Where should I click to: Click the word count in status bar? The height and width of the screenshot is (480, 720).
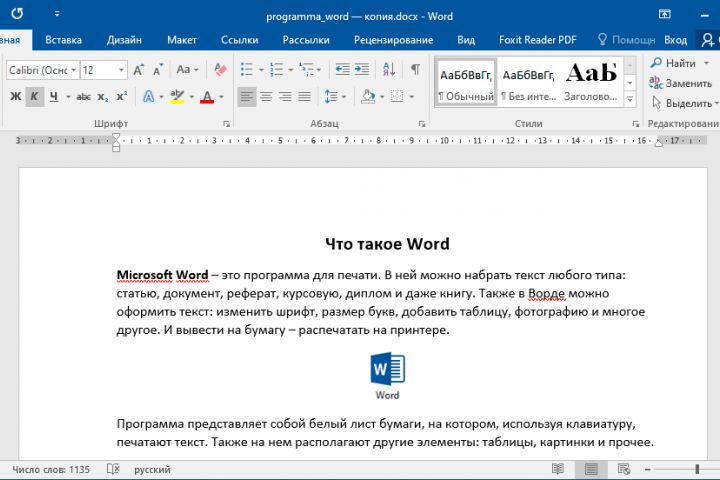pos(52,469)
